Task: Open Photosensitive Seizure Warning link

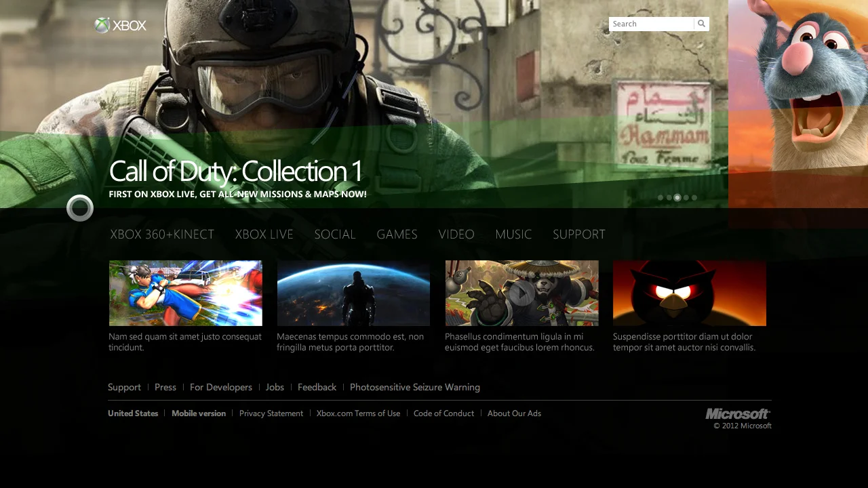Action: click(415, 388)
